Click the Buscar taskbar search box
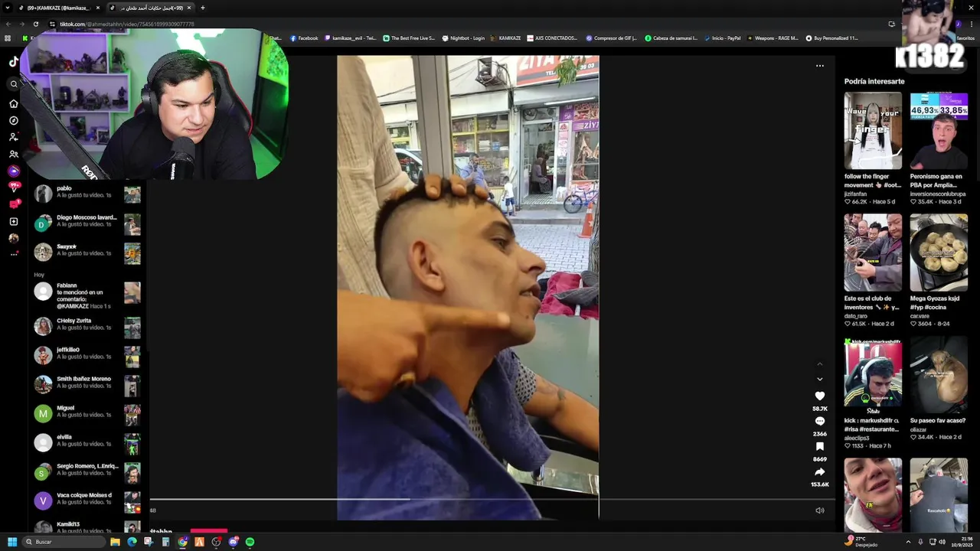Viewport: 980px width, 551px height. (x=64, y=542)
